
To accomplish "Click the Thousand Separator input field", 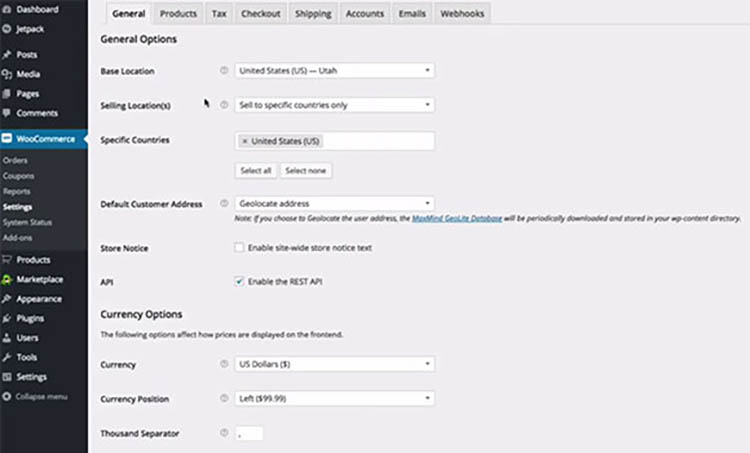I will [x=249, y=433].
